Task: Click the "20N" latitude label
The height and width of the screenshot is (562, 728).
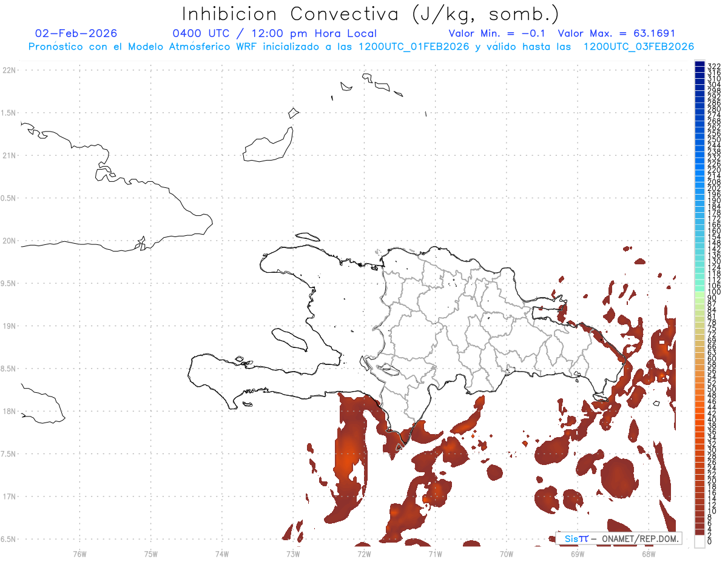Action: pos(8,241)
